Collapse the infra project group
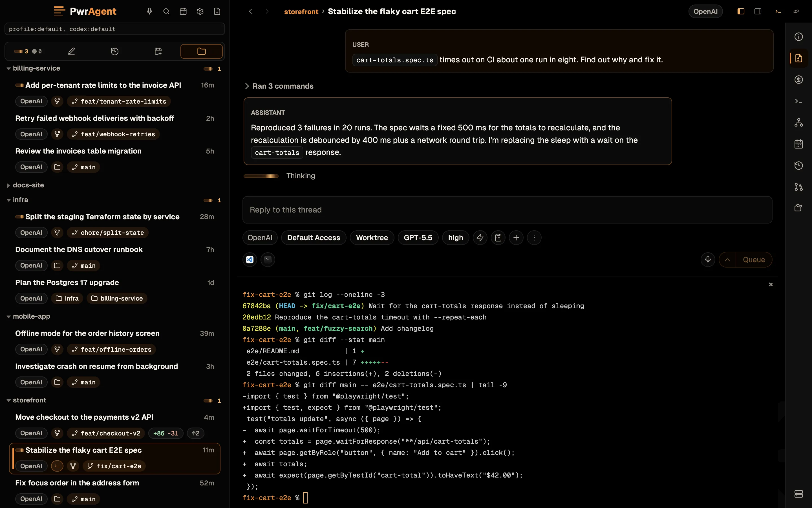 9,200
